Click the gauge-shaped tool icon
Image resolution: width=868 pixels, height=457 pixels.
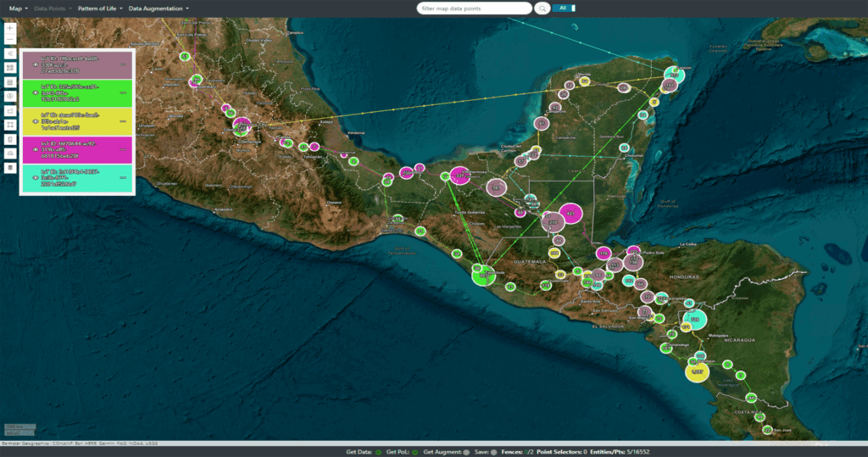click(10, 153)
